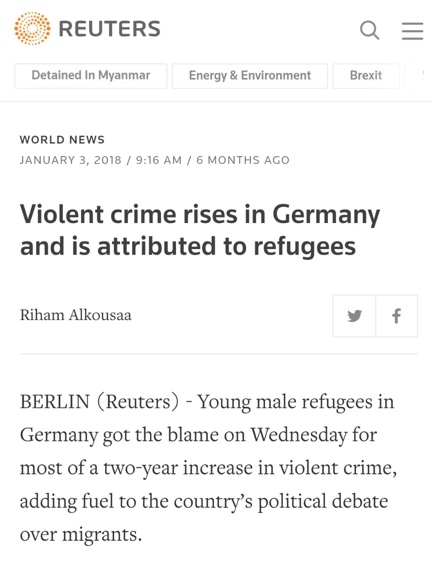Click the divider line below the author
432x566 pixels.
(x=219, y=354)
